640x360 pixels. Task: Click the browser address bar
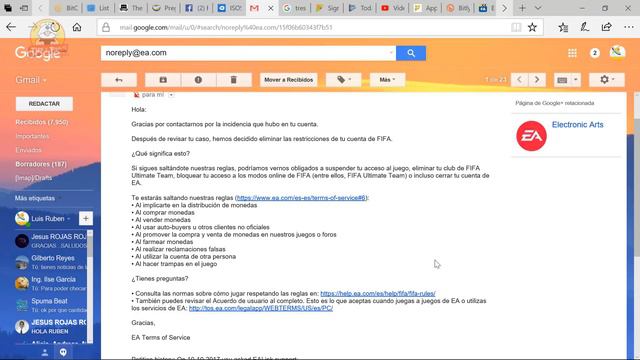tap(302, 27)
